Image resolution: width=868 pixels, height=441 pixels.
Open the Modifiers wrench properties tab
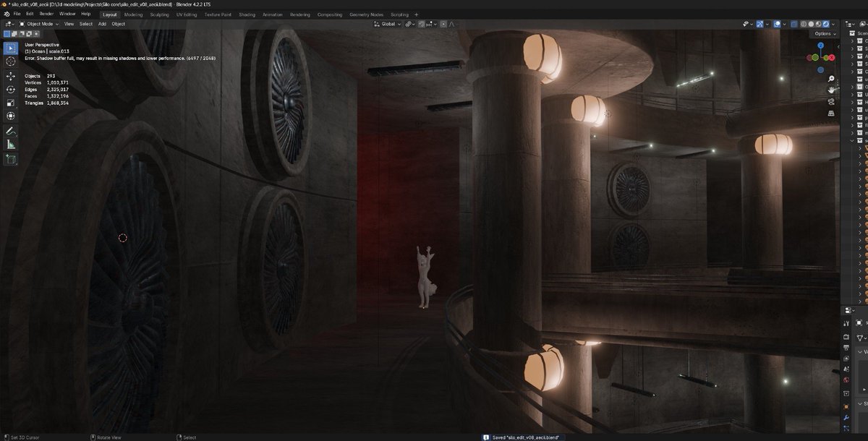point(846,417)
